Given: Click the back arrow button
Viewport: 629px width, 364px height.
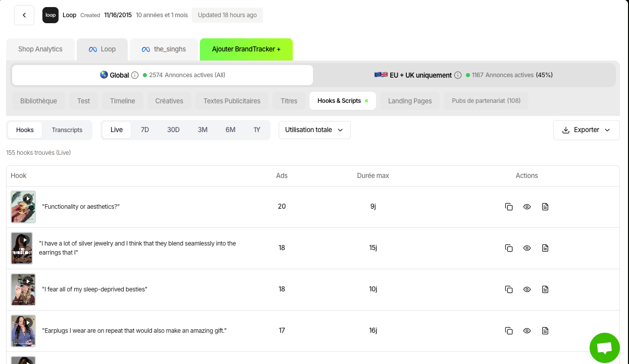Looking at the screenshot, I should tap(24, 15).
